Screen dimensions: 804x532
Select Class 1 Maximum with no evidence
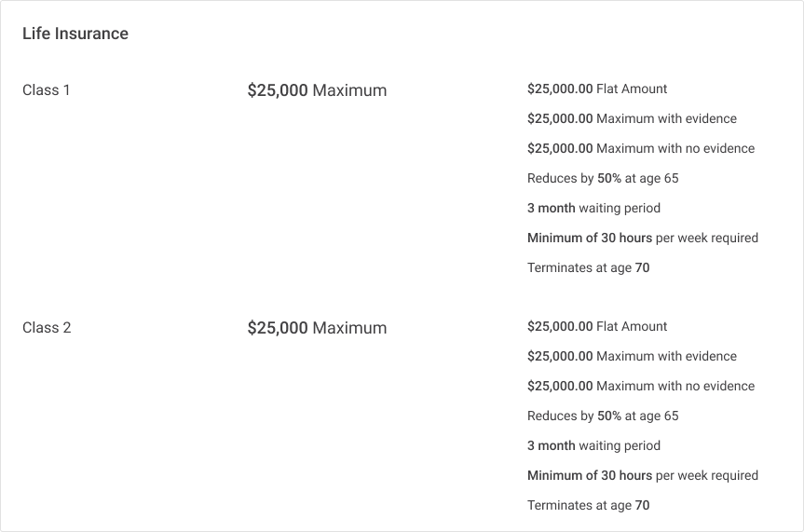(641, 148)
